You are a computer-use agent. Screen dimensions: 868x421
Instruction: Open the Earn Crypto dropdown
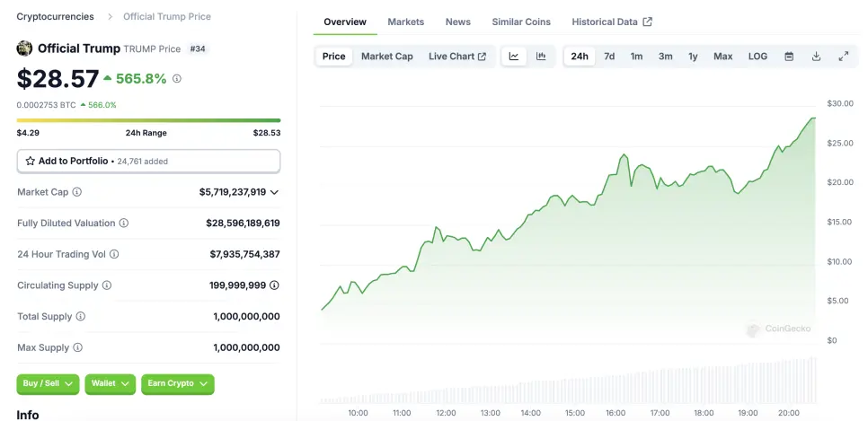177,384
